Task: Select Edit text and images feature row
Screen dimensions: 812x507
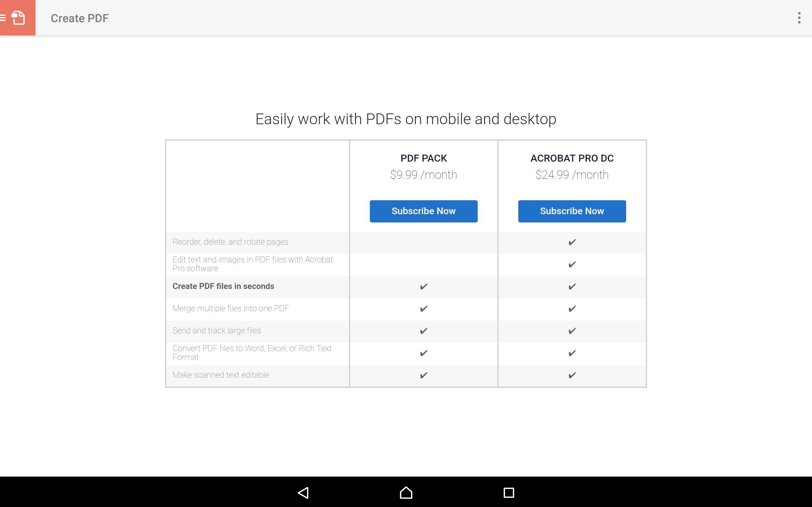Action: click(x=252, y=264)
